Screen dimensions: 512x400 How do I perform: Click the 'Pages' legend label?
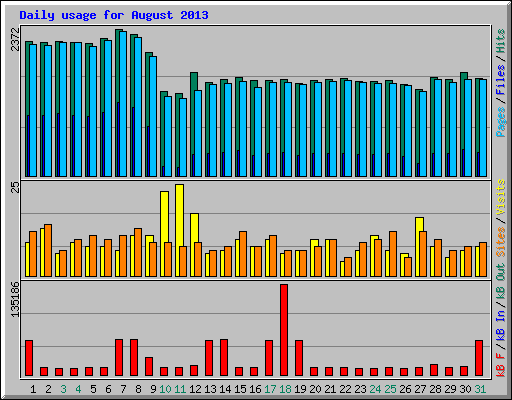click(500, 122)
